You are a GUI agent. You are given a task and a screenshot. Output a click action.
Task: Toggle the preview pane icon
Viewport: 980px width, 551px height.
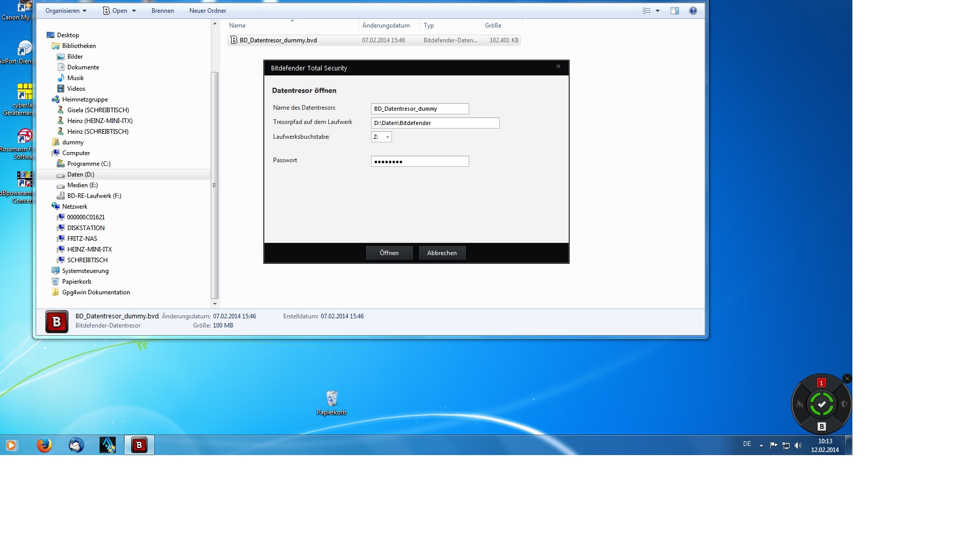pyautogui.click(x=675, y=11)
